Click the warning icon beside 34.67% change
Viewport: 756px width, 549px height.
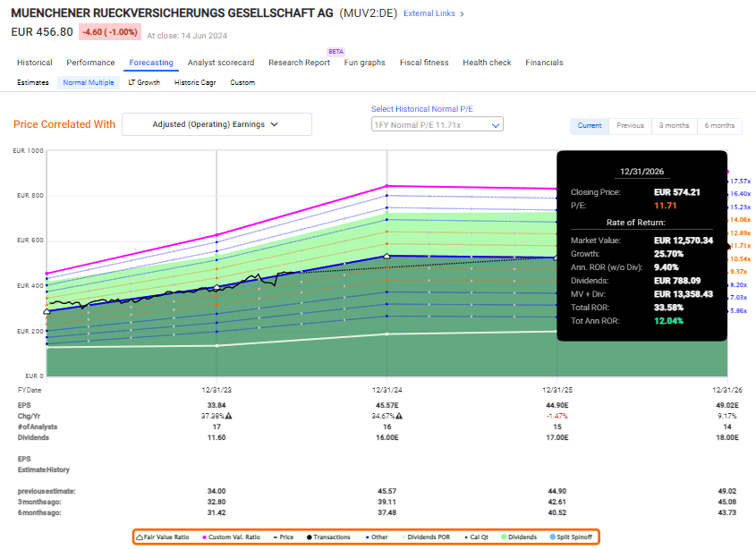click(x=397, y=416)
